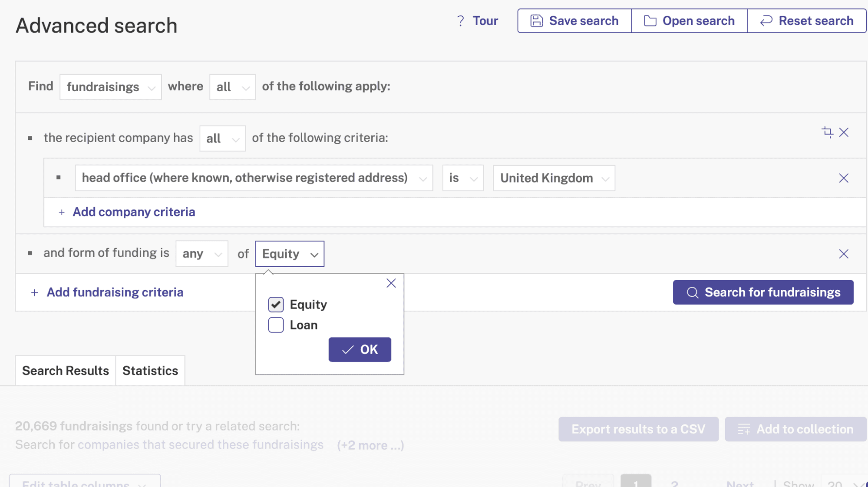Click the plus icon beside Add fundraising criteria
Screen dimensions: 868x487
[x=34, y=292]
